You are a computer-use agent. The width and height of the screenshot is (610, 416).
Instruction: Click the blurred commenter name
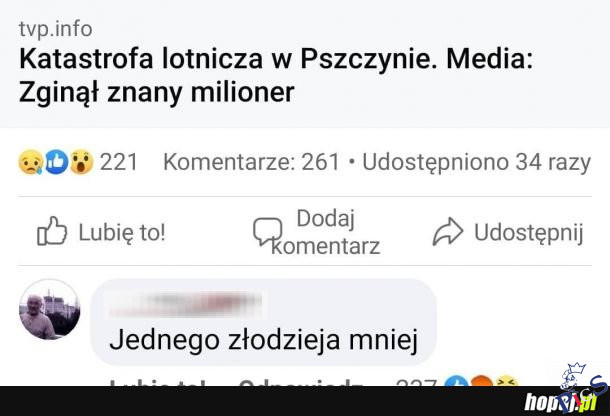coord(184,303)
